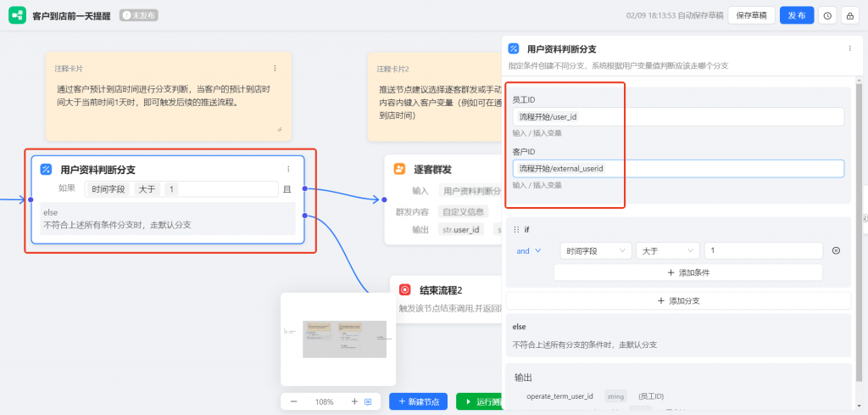Screen dimensions: 868x415
Task: Click the resize handle of 注释卡片
Action: point(280,128)
